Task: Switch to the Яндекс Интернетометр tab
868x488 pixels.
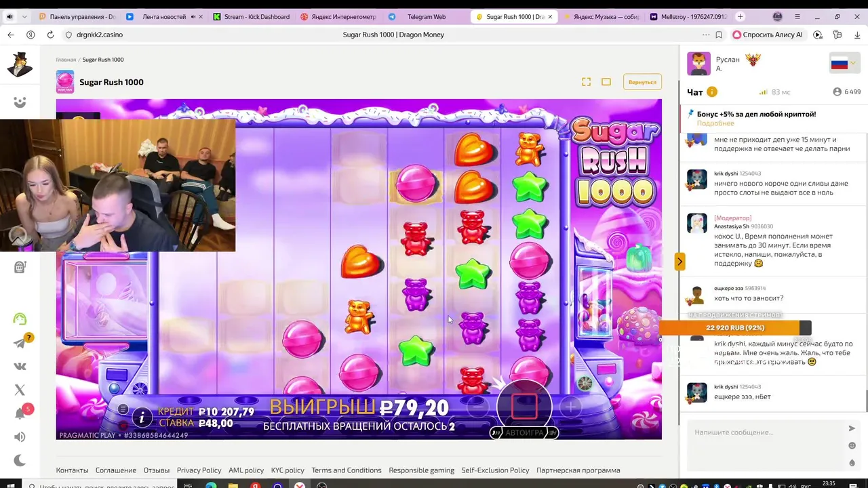Action: [338, 16]
